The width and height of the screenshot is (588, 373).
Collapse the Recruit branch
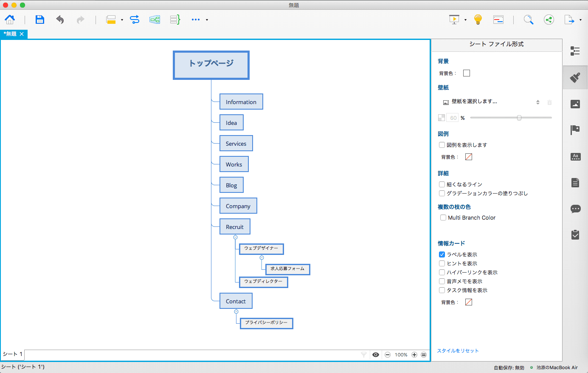point(235,237)
